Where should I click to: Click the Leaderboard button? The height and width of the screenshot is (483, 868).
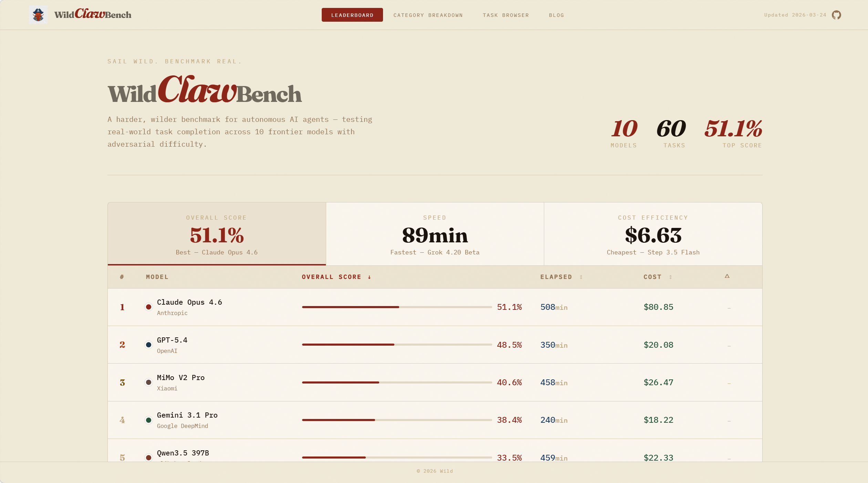click(352, 15)
